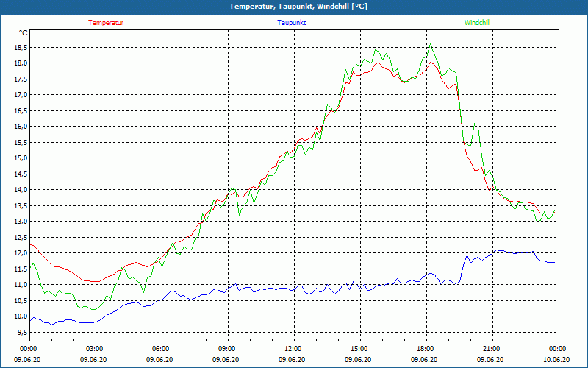Click the 03:00 time axis label
Viewport: 588px width, 368px height.
click(96, 348)
